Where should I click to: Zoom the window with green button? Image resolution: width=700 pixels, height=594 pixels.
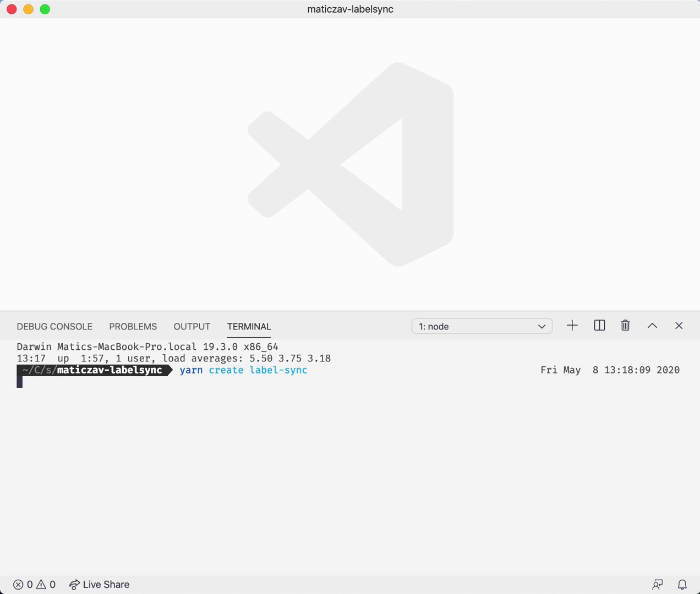point(45,9)
